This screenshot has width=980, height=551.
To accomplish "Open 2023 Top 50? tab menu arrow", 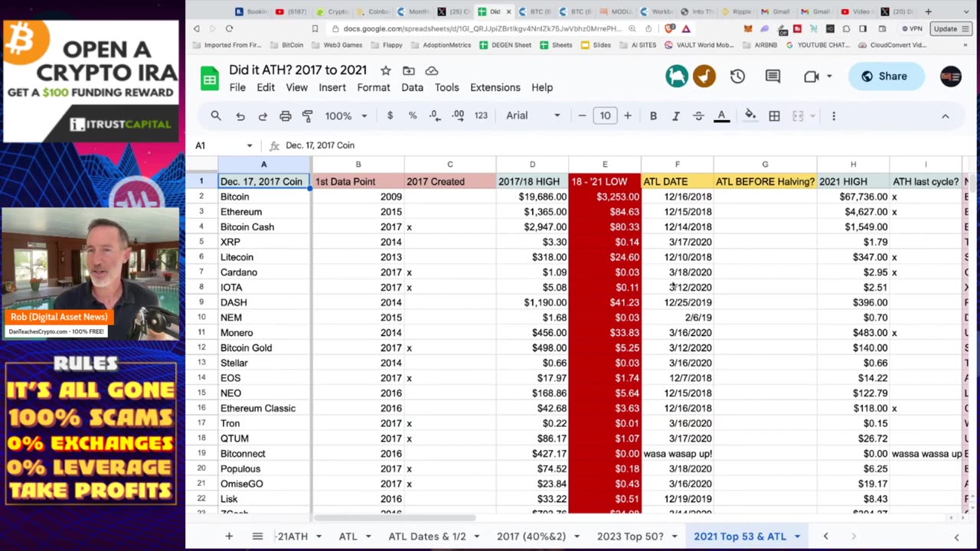I will click(x=674, y=536).
